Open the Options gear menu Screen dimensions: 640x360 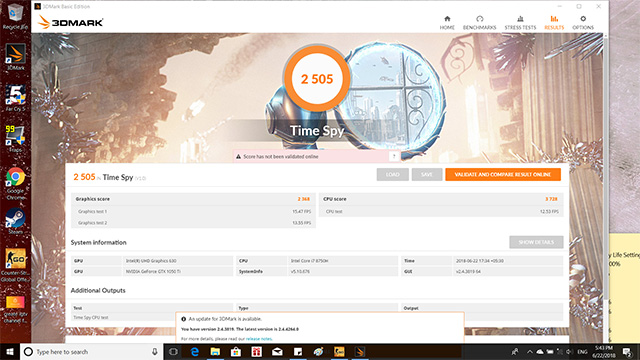(583, 22)
